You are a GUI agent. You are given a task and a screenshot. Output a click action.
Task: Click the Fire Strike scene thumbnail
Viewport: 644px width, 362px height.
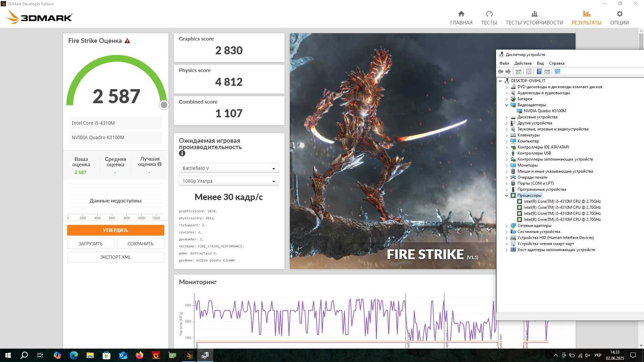click(x=392, y=151)
